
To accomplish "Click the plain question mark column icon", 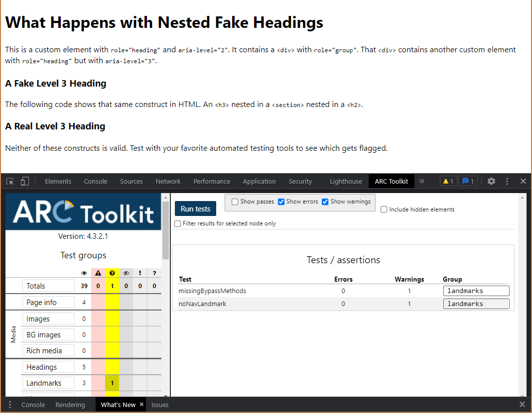I will [154, 273].
